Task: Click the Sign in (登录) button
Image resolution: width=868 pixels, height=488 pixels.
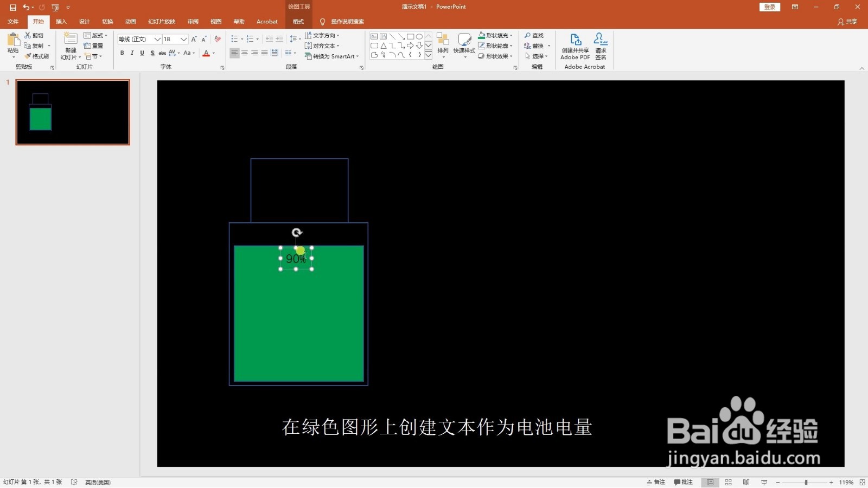Action: [x=769, y=7]
